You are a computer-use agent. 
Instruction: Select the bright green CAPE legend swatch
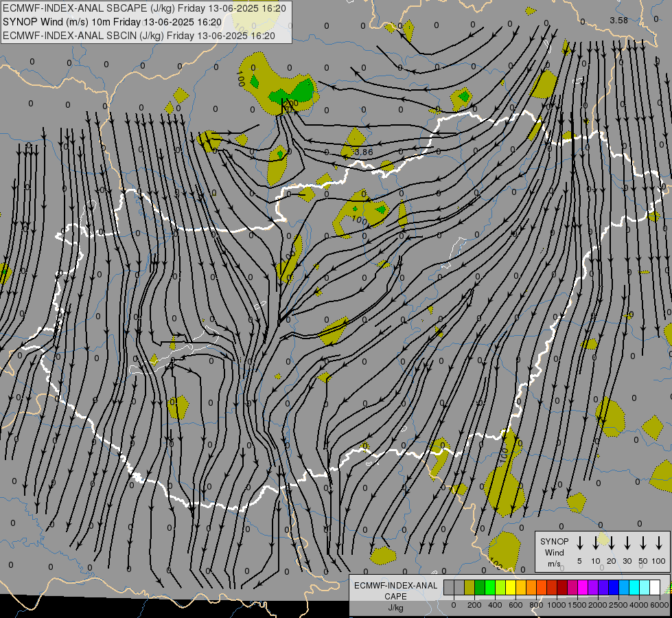pyautogui.click(x=490, y=587)
